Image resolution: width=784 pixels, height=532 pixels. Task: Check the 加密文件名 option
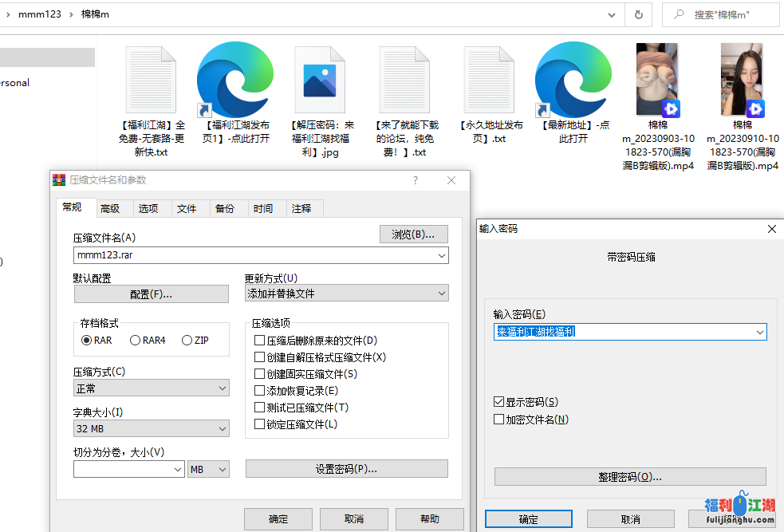tap(499, 419)
